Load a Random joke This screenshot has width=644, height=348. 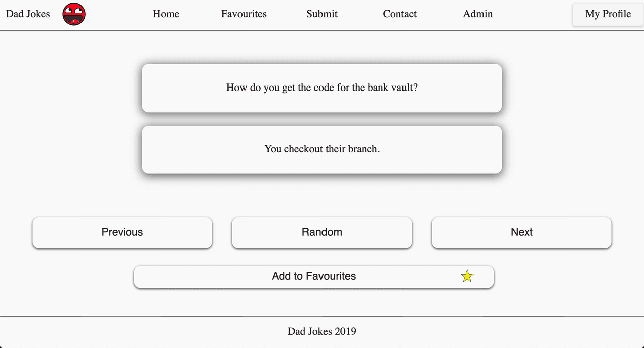click(322, 232)
